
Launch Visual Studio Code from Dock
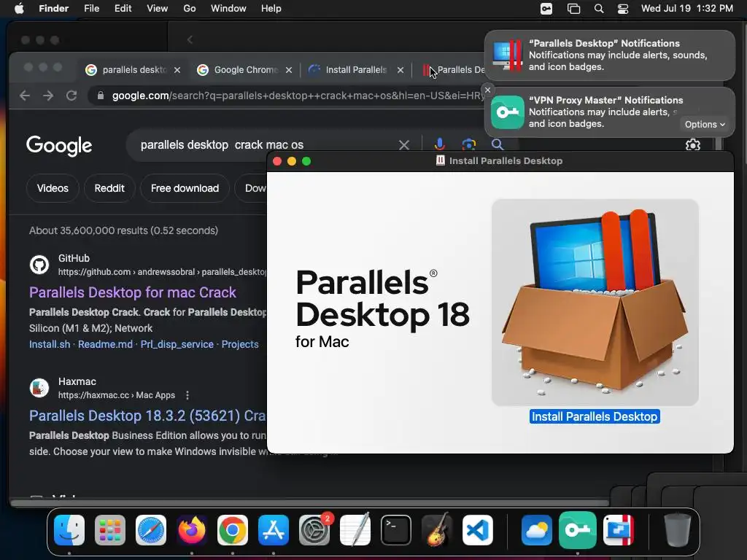coord(478,530)
